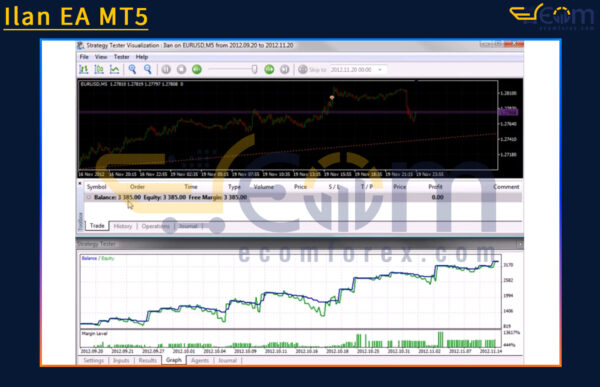600x387 pixels.
Task: Pause the visual test playback
Action: pos(166,69)
